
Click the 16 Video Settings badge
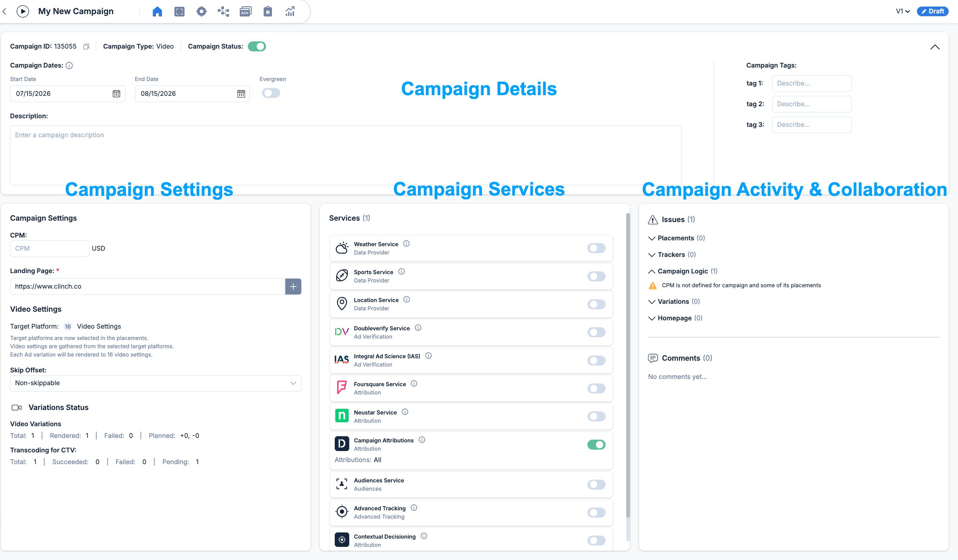click(x=68, y=327)
